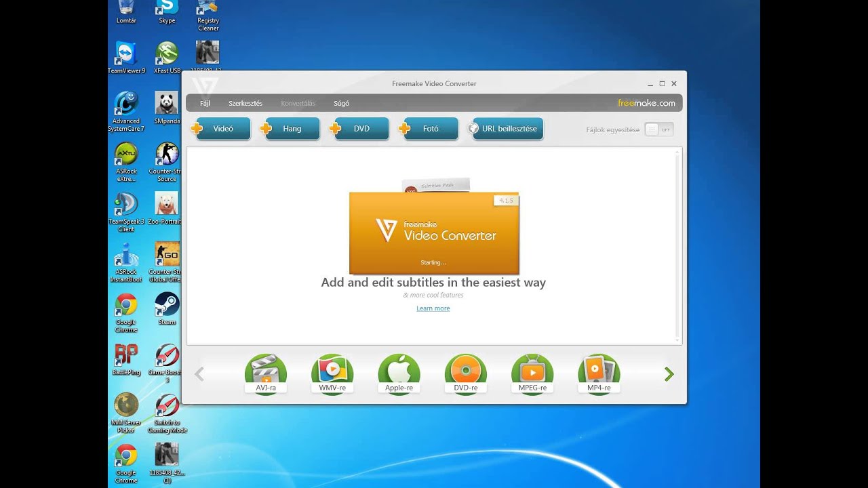Screen dimensions: 868x488
Task: Click the 4.1.5 version label on splash
Action: pos(506,201)
